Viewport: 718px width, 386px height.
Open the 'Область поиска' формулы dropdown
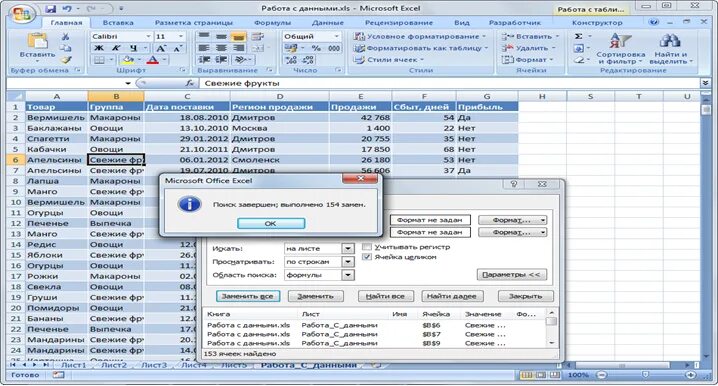348,275
